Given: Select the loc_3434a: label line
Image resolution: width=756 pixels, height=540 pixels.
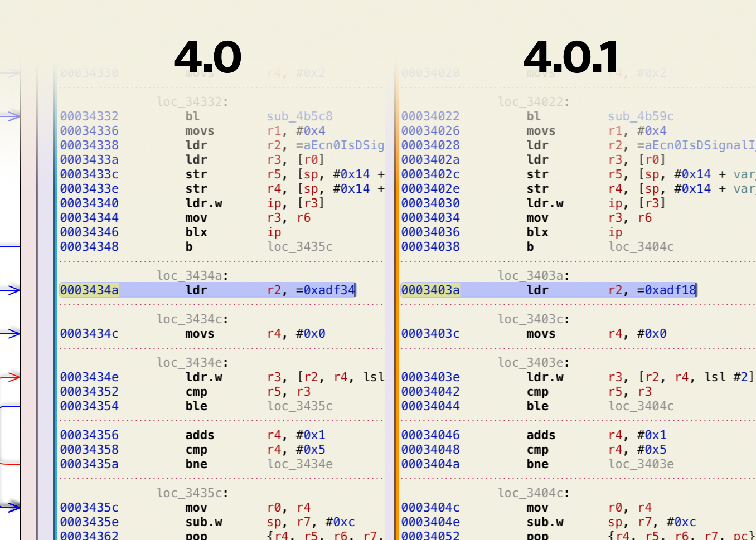Looking at the screenshot, I should point(192,276).
